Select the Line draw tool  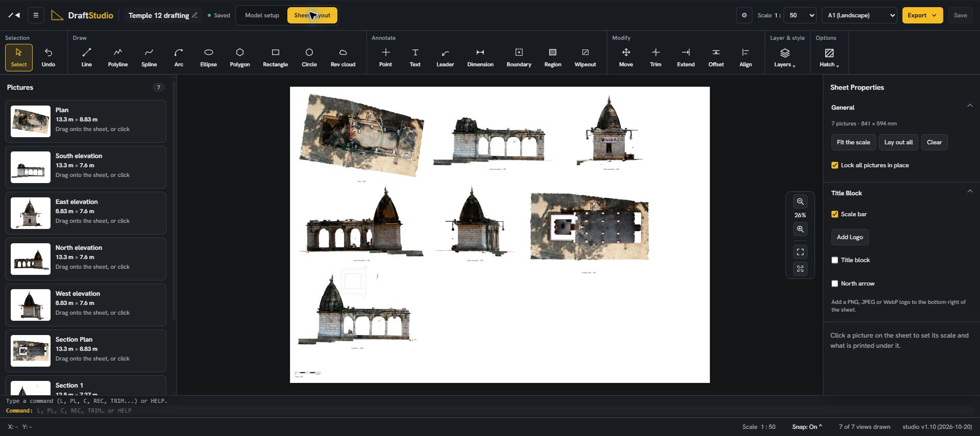coord(86,57)
